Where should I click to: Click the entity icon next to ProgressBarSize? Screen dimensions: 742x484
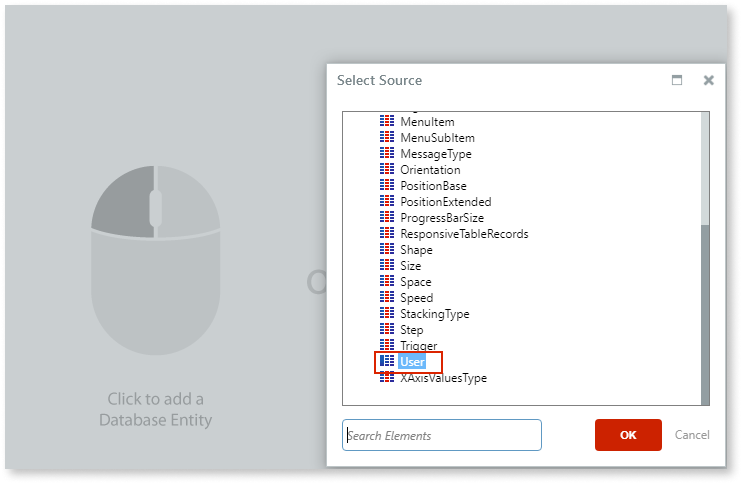tap(387, 218)
